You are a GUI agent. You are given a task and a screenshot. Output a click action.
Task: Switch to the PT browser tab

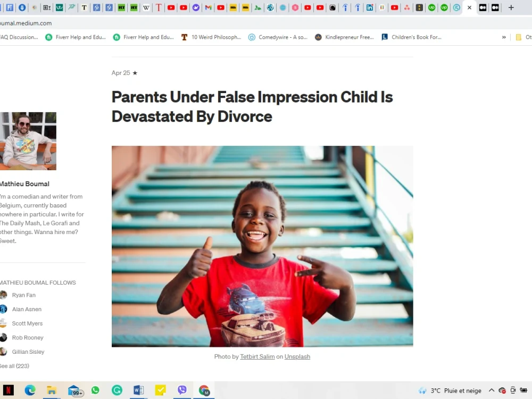pyautogui.click(x=10, y=7)
